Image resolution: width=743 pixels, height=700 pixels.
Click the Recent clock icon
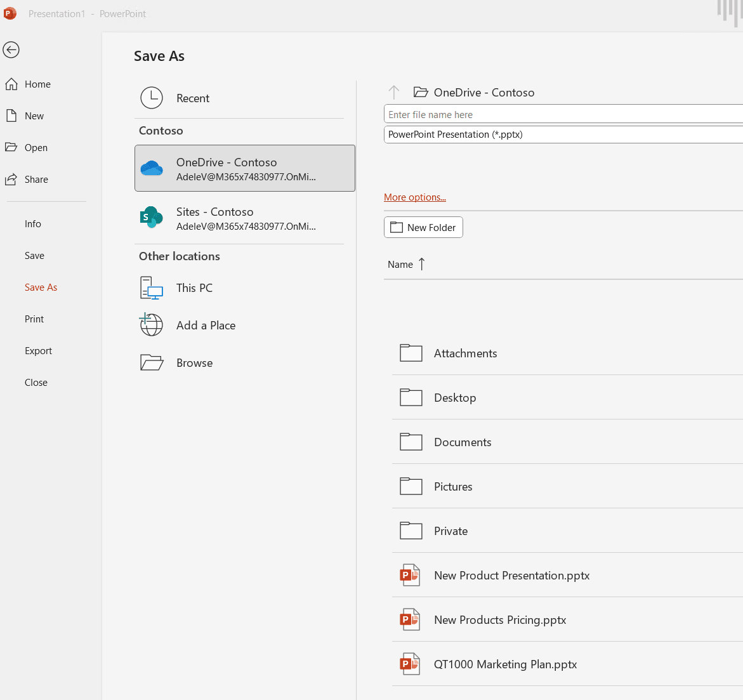click(x=152, y=98)
